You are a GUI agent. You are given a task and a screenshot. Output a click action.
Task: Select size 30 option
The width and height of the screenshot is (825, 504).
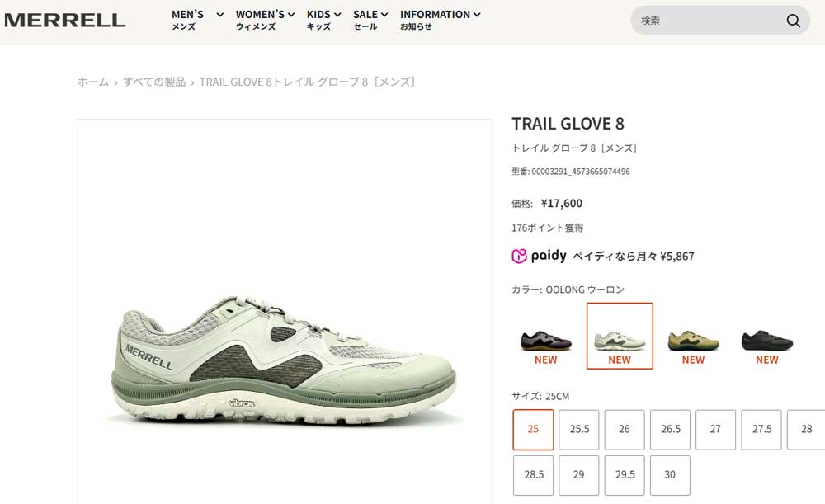pos(670,475)
